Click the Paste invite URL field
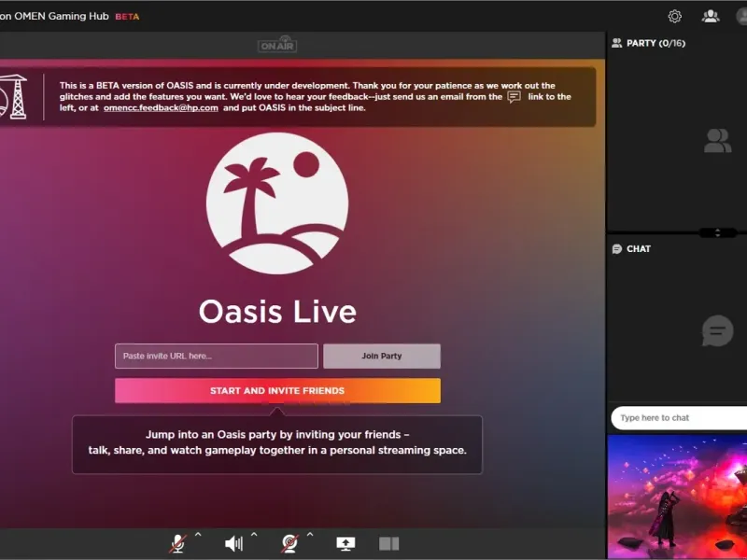This screenshot has width=747, height=560. coord(217,357)
